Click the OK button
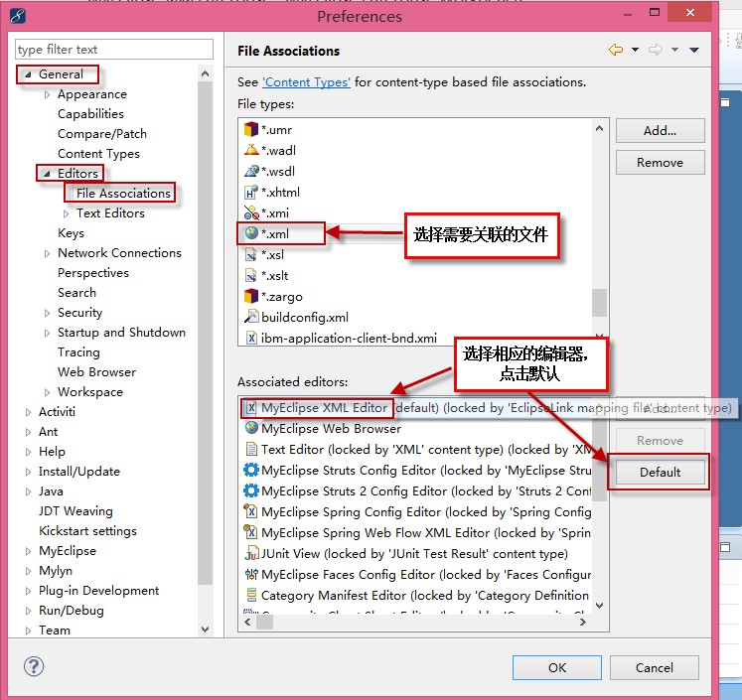Screen dimensions: 742x700 tap(557, 668)
